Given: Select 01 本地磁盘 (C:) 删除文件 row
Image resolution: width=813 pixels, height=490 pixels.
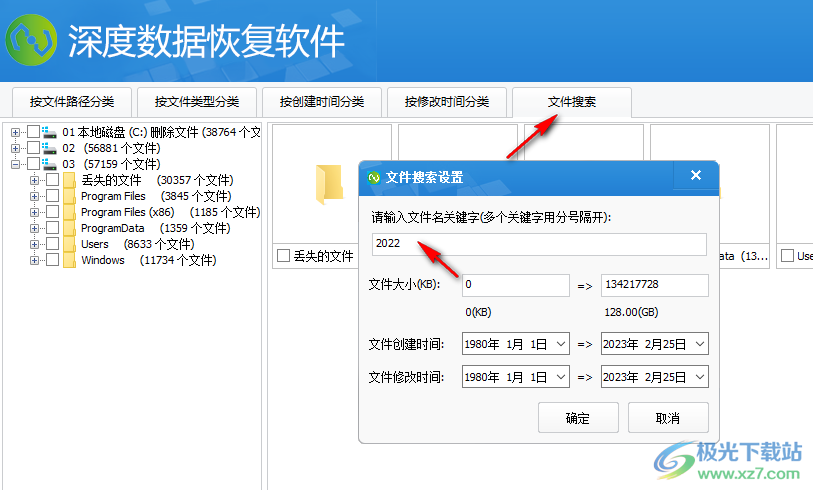Looking at the screenshot, I should 161,132.
